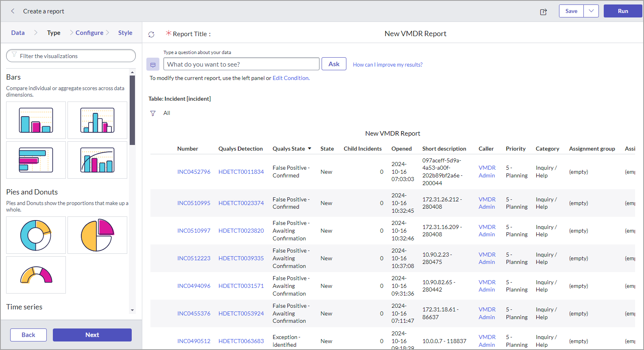Click the chat assistant icon beside question box
644x350 pixels.
tap(153, 65)
